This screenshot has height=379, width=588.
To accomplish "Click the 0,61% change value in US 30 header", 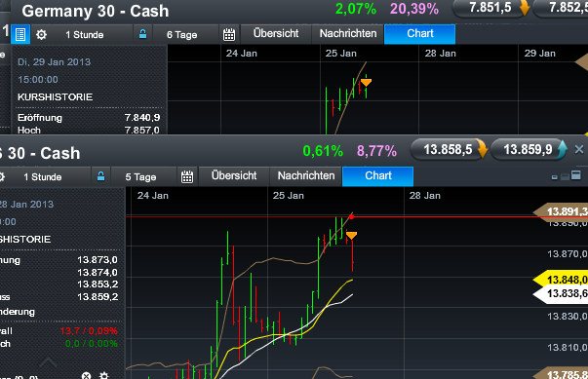I will (x=323, y=151).
